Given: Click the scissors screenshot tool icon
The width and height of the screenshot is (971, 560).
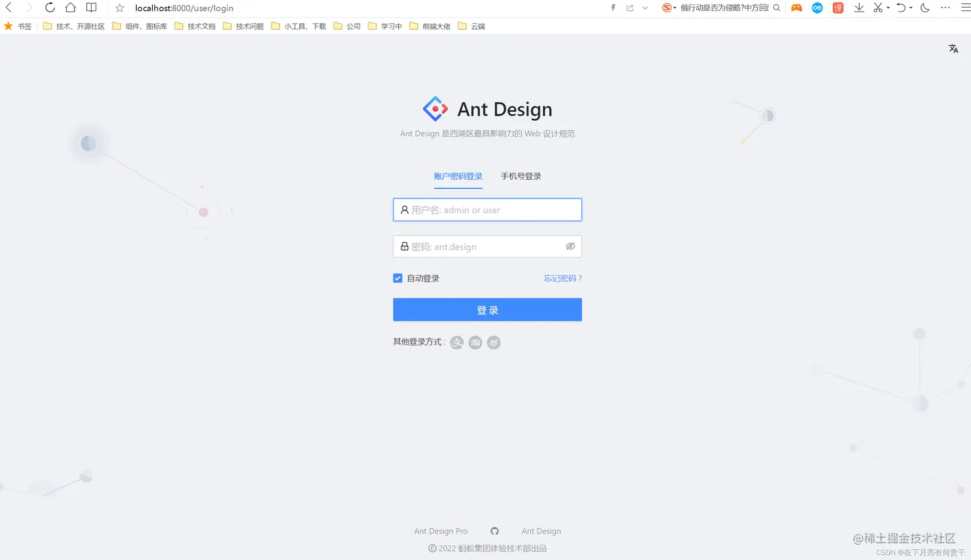Looking at the screenshot, I should (878, 8).
